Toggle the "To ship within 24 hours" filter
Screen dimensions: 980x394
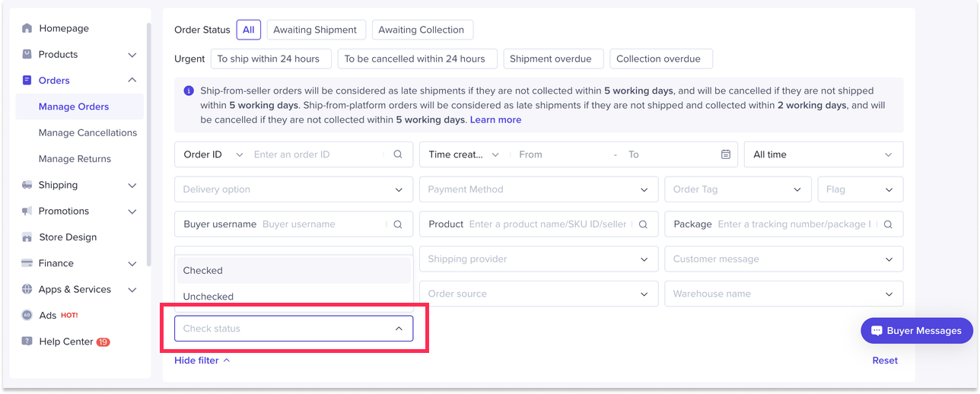(268, 59)
